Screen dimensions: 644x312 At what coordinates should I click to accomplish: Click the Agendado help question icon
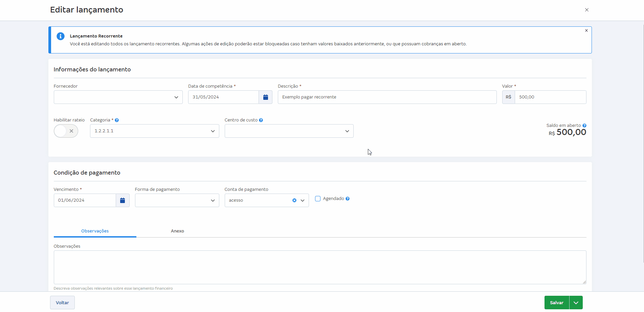click(x=348, y=199)
